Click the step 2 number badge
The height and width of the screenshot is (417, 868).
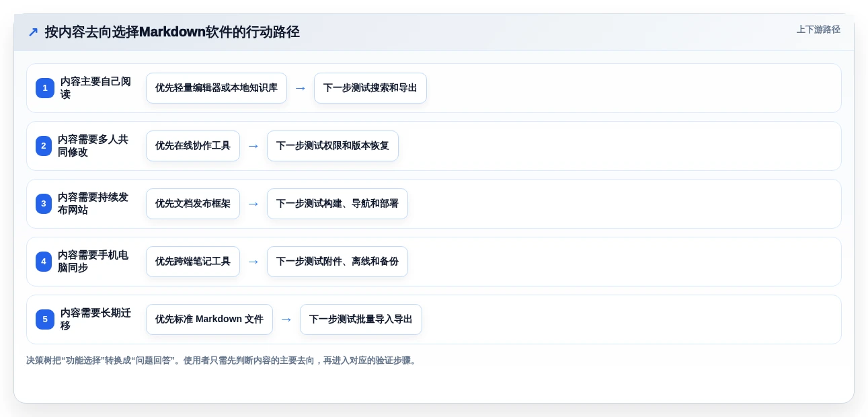(44, 146)
